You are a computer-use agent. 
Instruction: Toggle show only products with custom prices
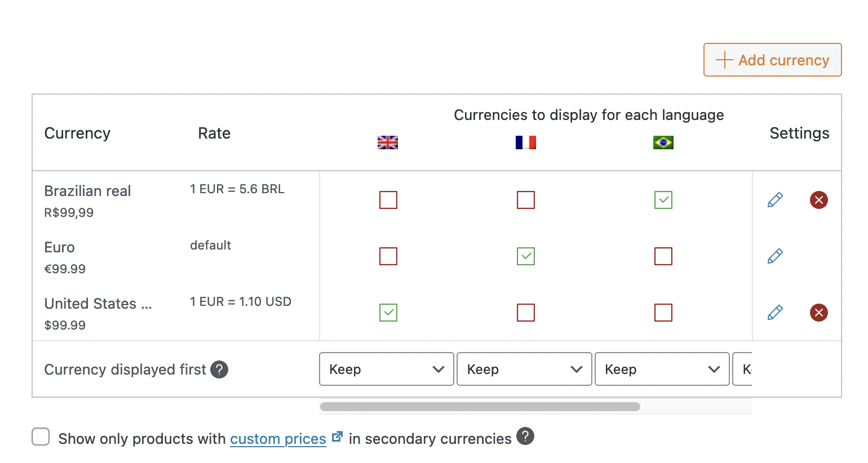41,437
